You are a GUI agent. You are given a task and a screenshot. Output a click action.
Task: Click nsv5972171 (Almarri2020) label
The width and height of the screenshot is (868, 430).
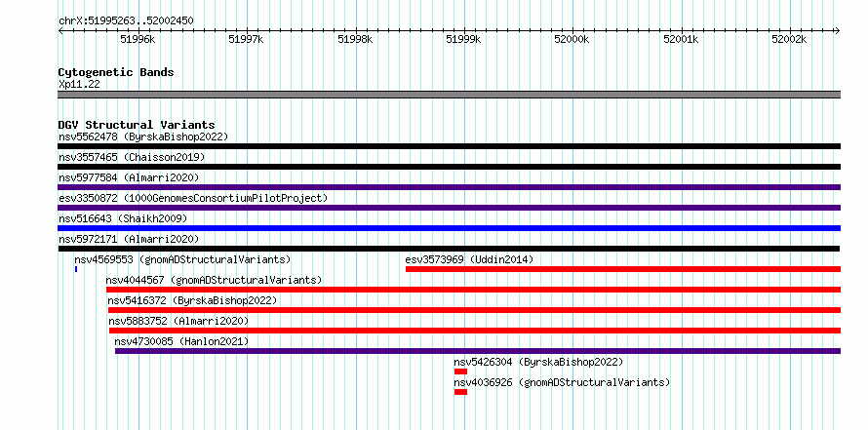129,239
